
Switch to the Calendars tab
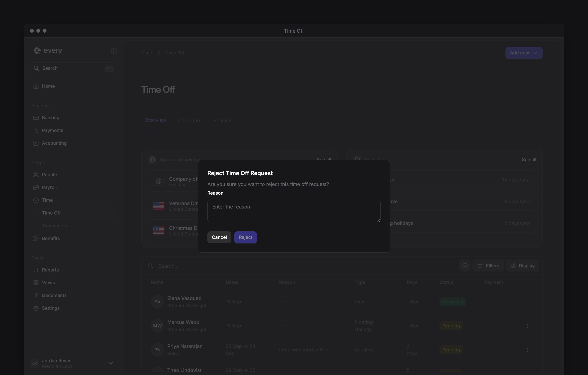click(x=190, y=121)
